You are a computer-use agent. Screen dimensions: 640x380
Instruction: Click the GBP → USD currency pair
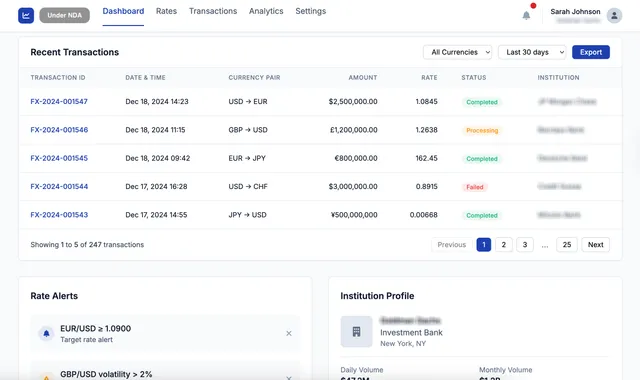point(248,130)
